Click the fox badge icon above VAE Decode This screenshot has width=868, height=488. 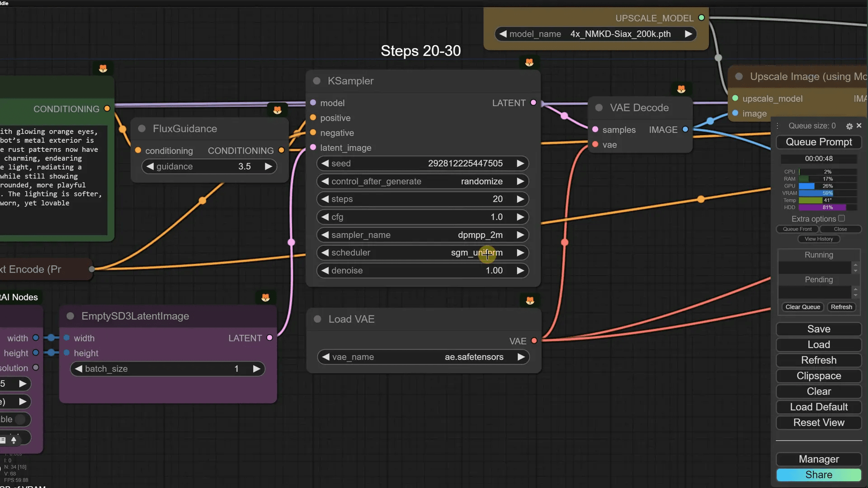pyautogui.click(x=681, y=89)
